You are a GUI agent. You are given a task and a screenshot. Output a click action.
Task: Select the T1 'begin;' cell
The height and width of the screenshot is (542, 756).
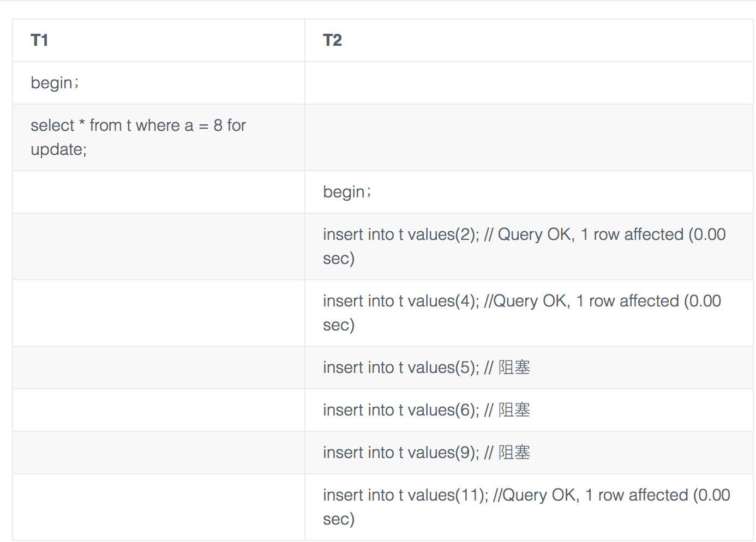point(159,83)
